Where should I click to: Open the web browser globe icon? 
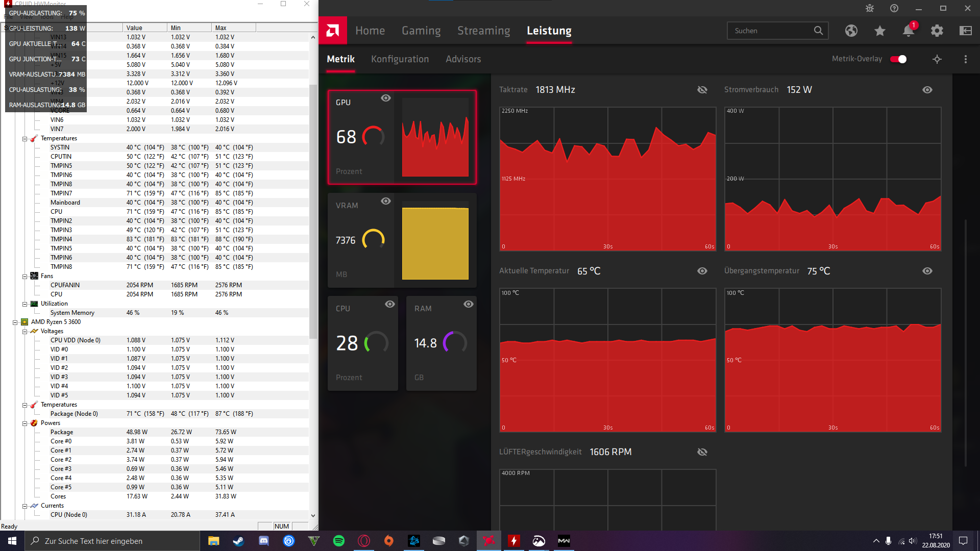[x=851, y=31]
